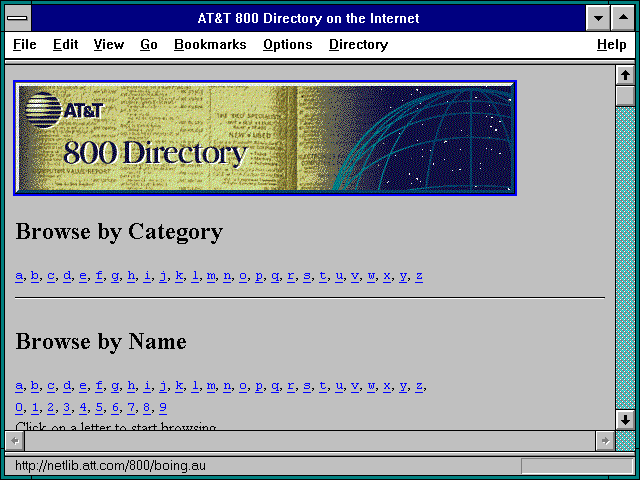Click the horizontal scrollbar left arrow
640x480 pixels.
coord(15,441)
